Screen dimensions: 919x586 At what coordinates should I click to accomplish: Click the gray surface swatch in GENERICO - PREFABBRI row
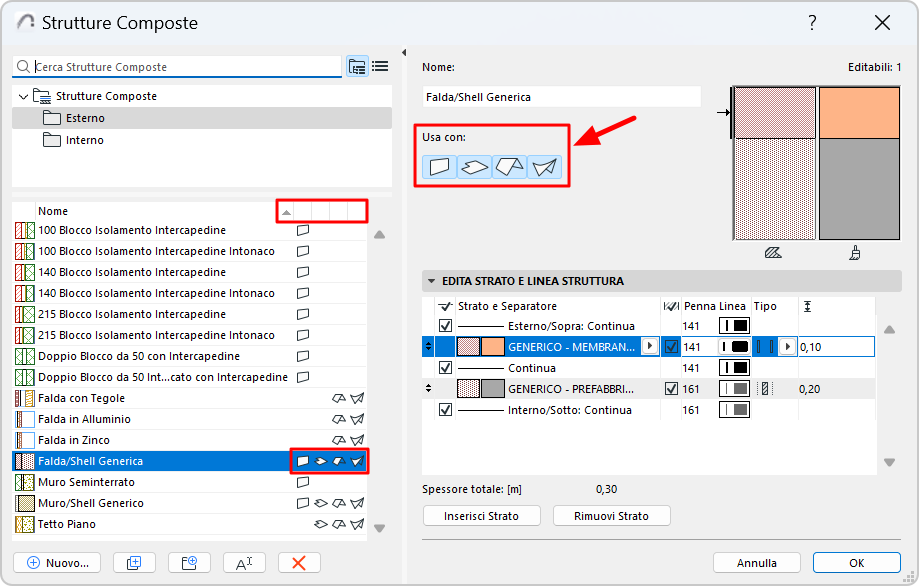(492, 389)
